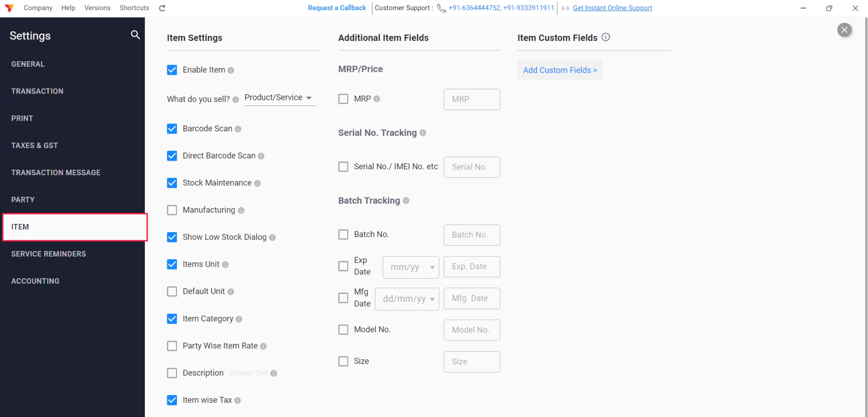Click the Add Custom Fields link
The width and height of the screenshot is (868, 417).
pos(560,70)
